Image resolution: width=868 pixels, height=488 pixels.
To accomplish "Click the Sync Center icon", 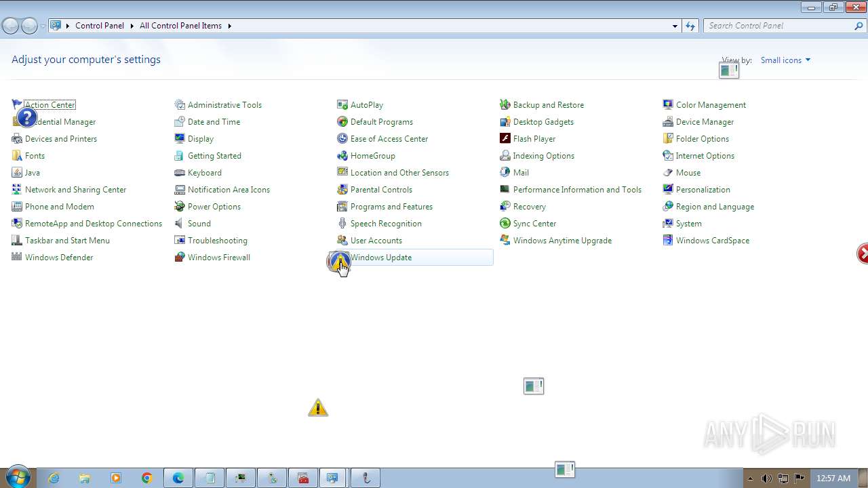I will coord(505,224).
